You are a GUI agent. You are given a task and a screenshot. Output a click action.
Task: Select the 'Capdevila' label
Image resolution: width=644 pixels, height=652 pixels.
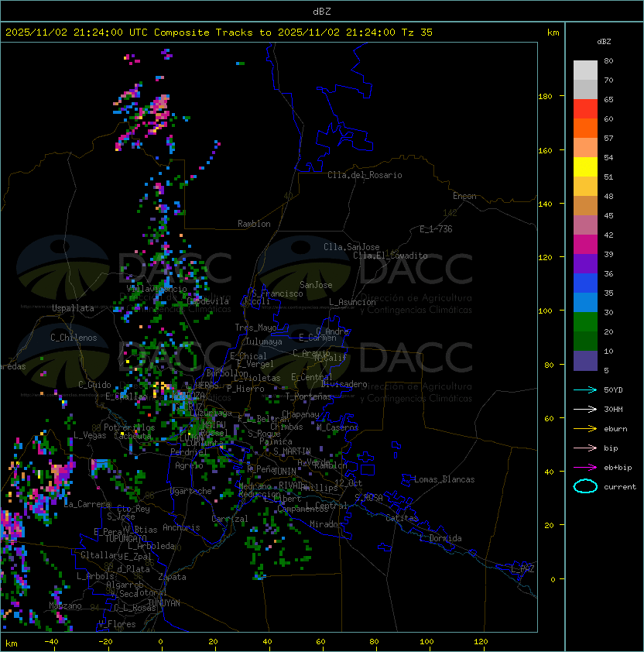207,301
